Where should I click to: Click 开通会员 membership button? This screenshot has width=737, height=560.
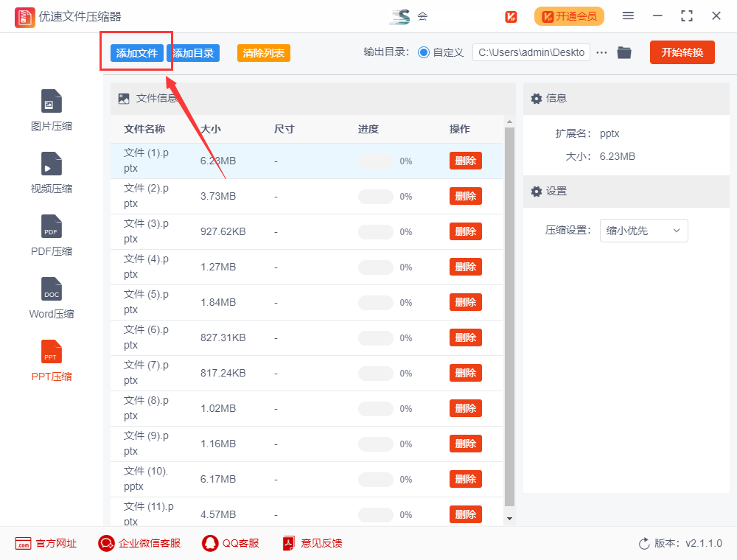pos(569,16)
